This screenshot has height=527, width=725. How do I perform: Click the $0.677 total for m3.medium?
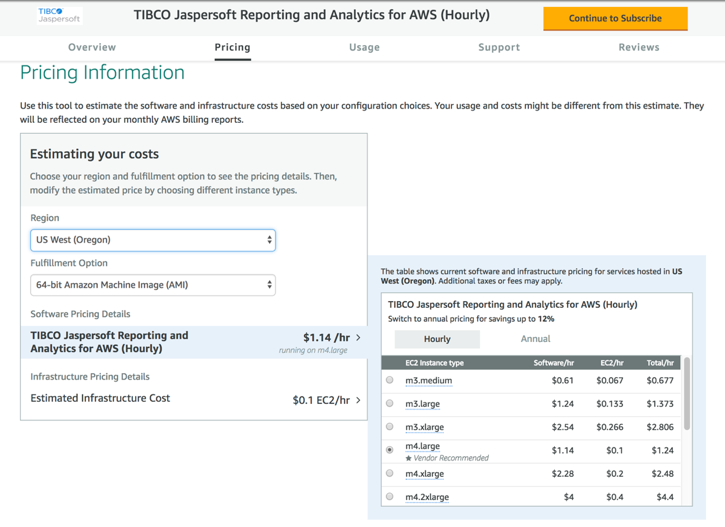click(x=660, y=380)
